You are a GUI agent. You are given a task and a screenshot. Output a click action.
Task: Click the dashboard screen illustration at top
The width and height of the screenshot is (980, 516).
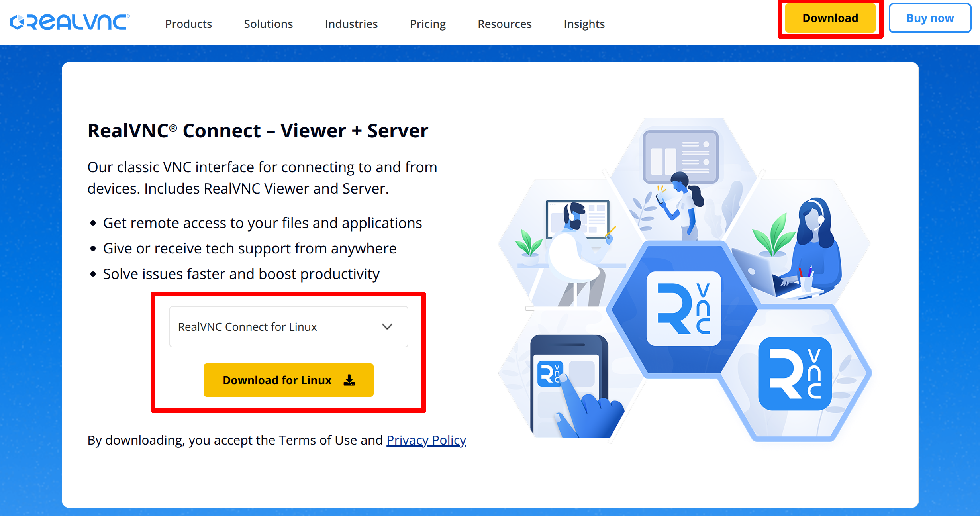[680, 156]
